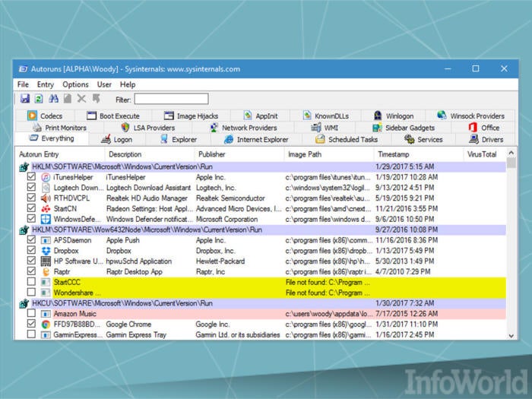Uncheck the iTunesHelper checkbox

31,177
